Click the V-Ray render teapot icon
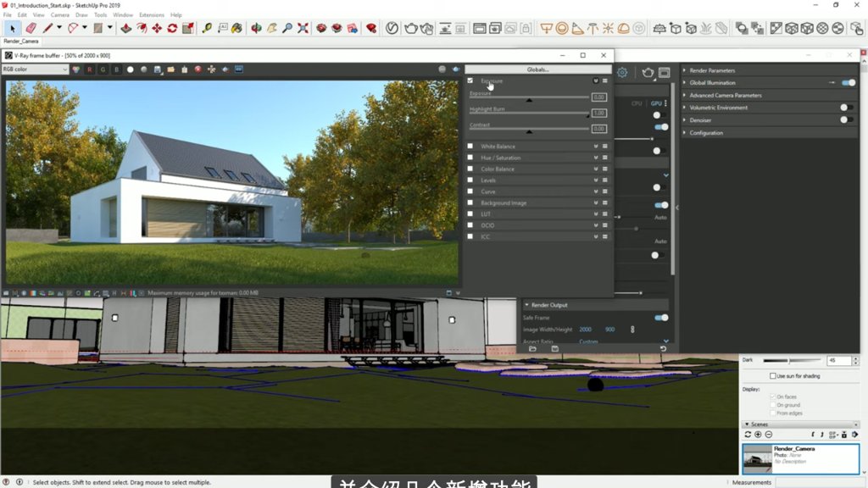This screenshot has width=868, height=488. click(x=410, y=28)
